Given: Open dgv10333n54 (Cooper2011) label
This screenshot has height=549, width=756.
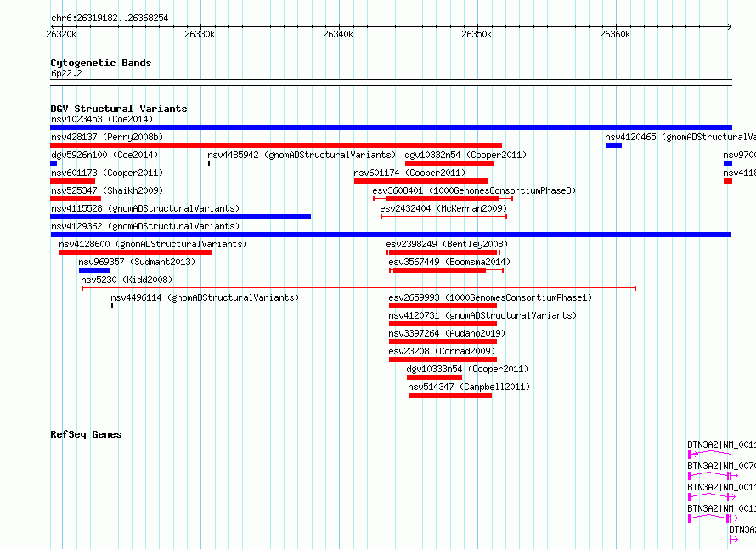Looking at the screenshot, I should click(467, 369).
